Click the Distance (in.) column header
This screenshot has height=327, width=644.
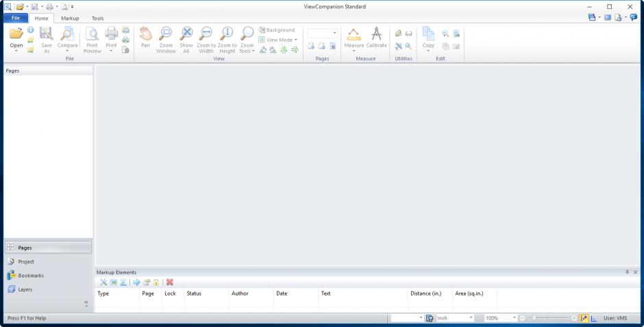pyautogui.click(x=430, y=293)
